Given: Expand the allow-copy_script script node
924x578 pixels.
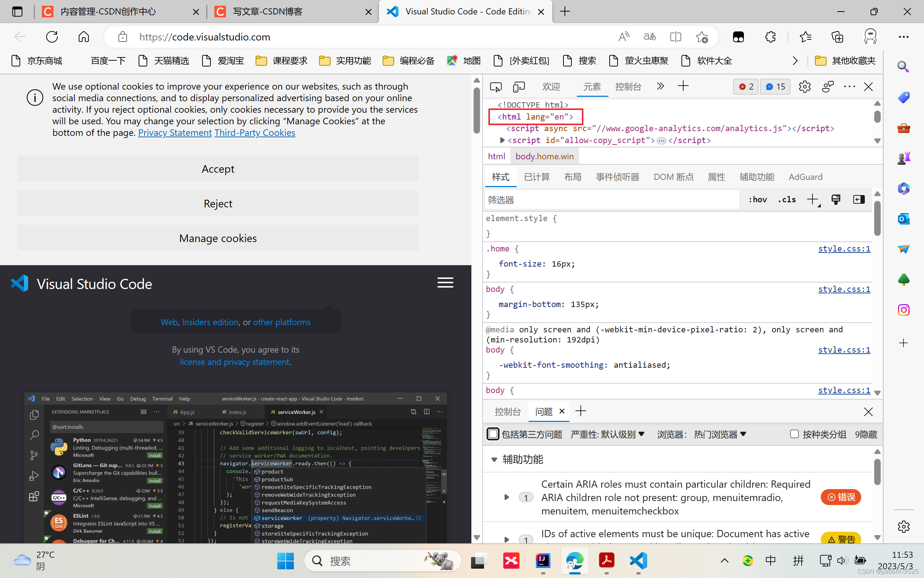Looking at the screenshot, I should click(x=502, y=140).
